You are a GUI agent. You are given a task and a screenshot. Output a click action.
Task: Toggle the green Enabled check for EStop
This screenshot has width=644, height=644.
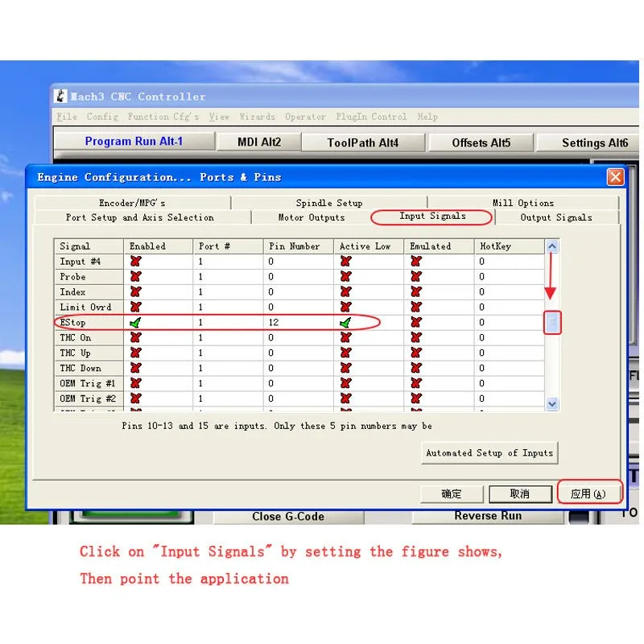click(135, 323)
